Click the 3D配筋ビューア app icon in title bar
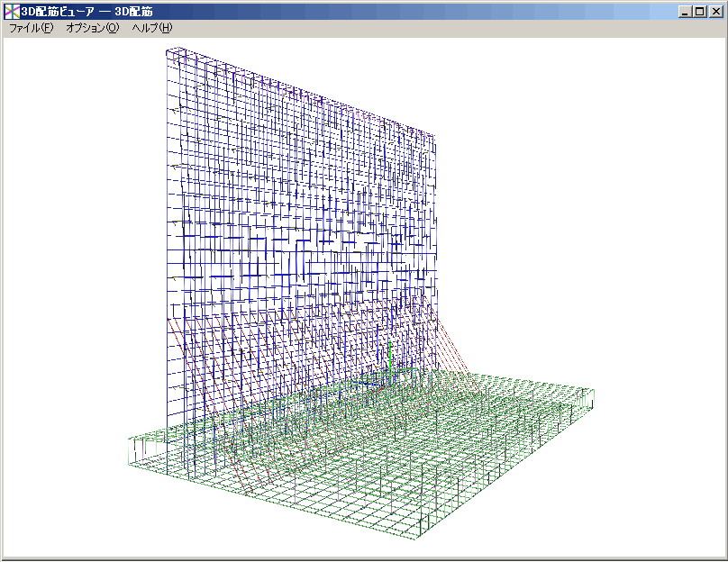The image size is (728, 562). point(12,12)
